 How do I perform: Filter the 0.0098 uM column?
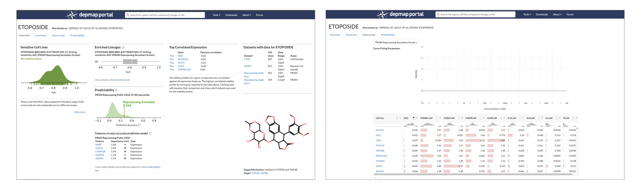click(x=484, y=118)
